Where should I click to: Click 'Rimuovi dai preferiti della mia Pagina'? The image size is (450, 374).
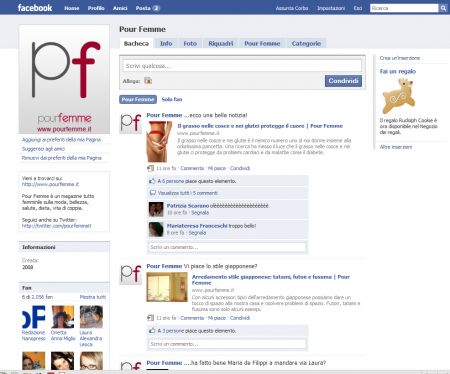click(62, 158)
